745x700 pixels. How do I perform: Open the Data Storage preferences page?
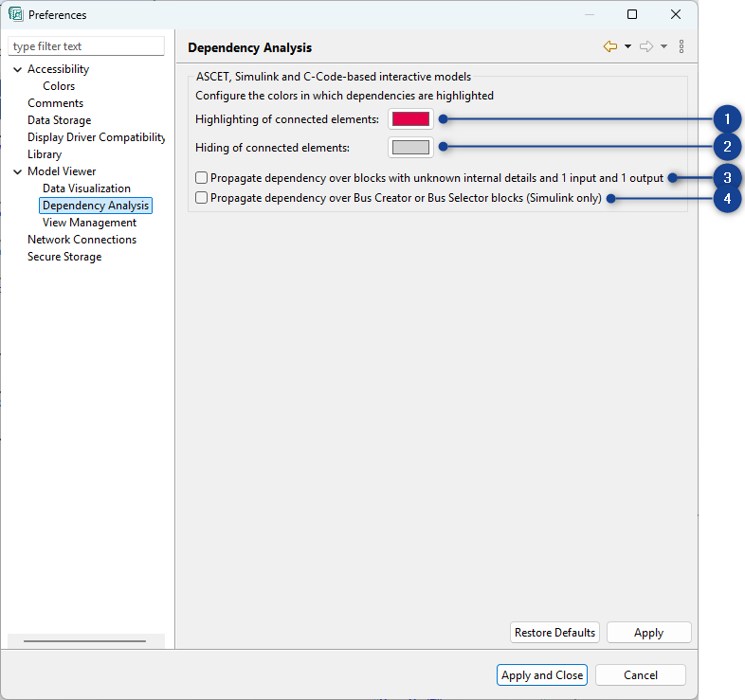pos(59,120)
